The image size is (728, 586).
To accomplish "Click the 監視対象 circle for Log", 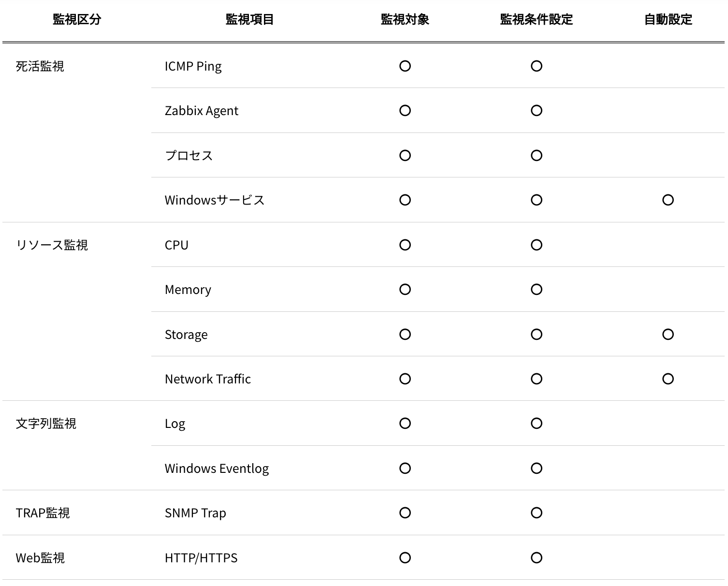I will point(405,424).
